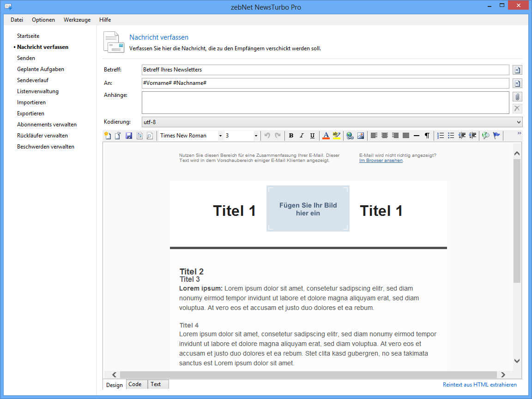
Task: Open the preview magnifier icon
Action: [x=150, y=136]
